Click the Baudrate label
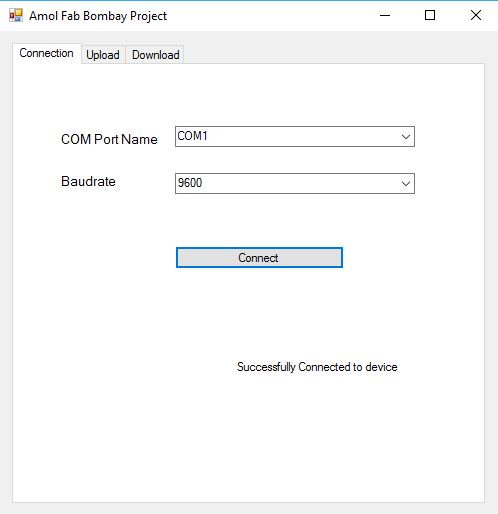498x514 pixels. (88, 181)
